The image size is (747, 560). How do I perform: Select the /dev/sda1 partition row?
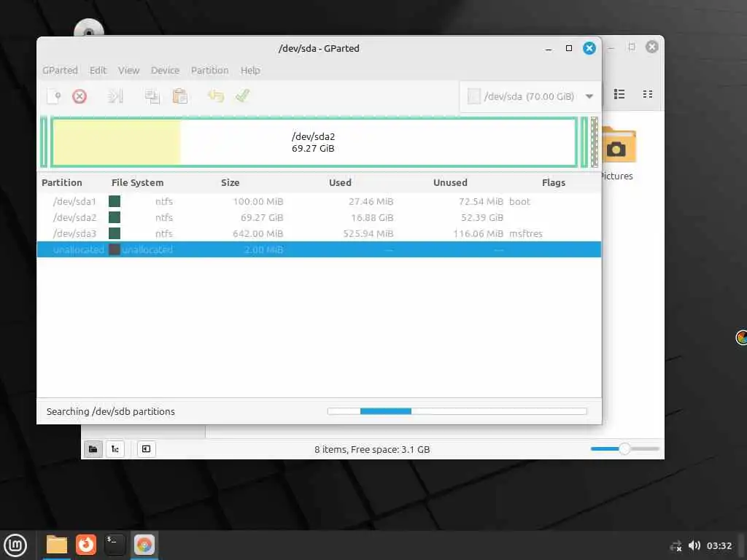[x=319, y=201]
